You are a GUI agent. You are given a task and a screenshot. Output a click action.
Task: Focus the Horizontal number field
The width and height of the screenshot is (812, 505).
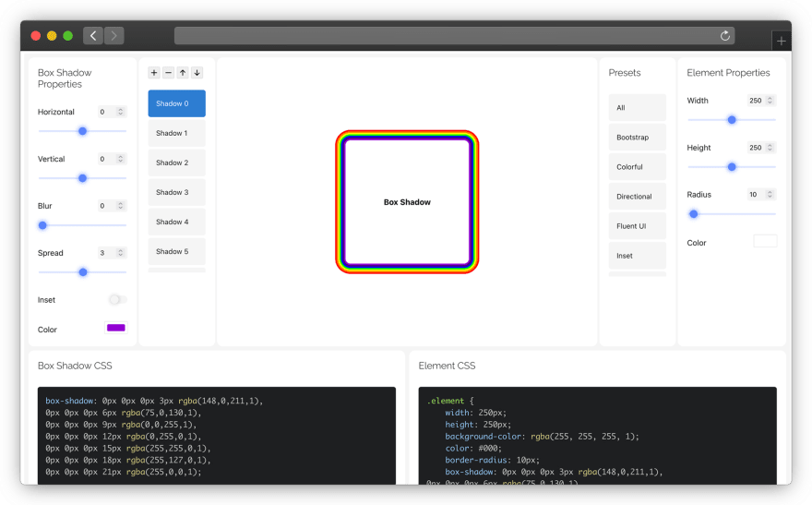click(112, 112)
